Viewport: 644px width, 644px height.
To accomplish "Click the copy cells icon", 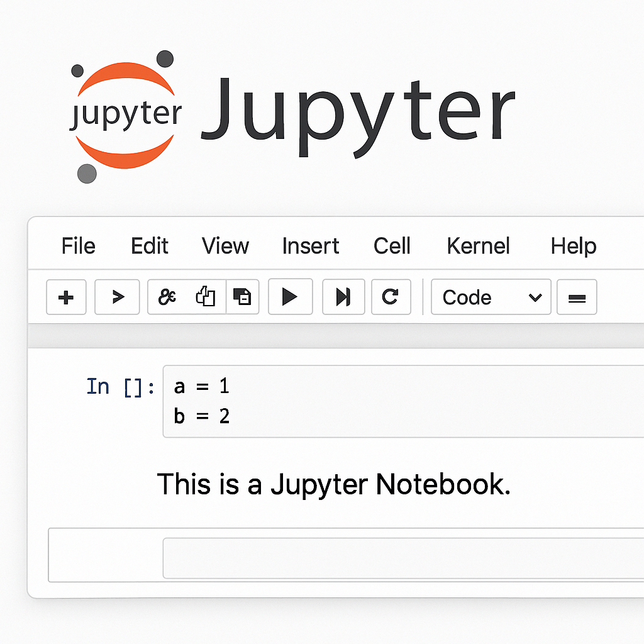I will (x=205, y=297).
